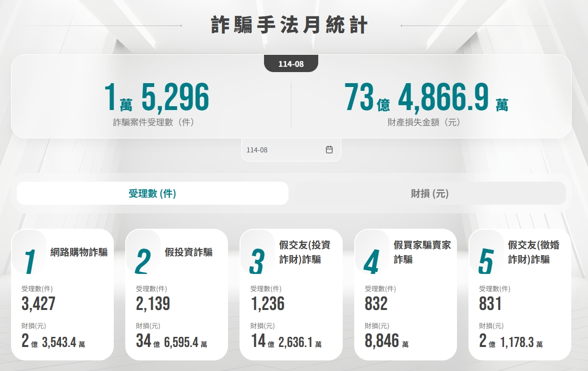The width and height of the screenshot is (588, 371).
Task: Click the 1萬 5,296 case count
Action: point(156,97)
